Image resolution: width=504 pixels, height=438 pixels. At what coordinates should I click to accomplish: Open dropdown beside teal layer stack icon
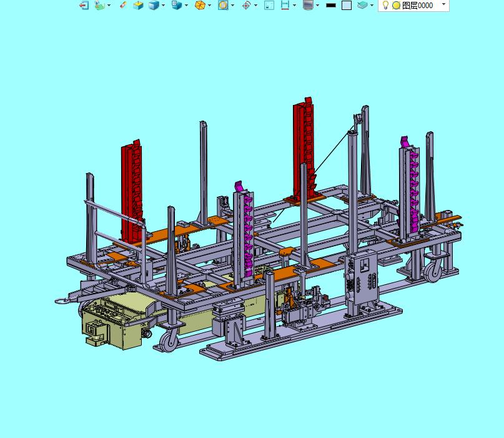[372, 5]
